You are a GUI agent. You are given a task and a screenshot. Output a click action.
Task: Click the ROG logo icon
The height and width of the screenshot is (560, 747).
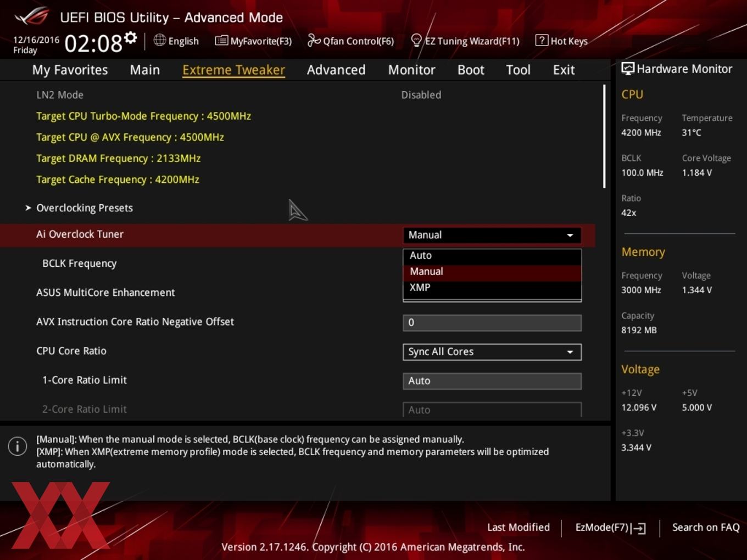[x=32, y=16]
